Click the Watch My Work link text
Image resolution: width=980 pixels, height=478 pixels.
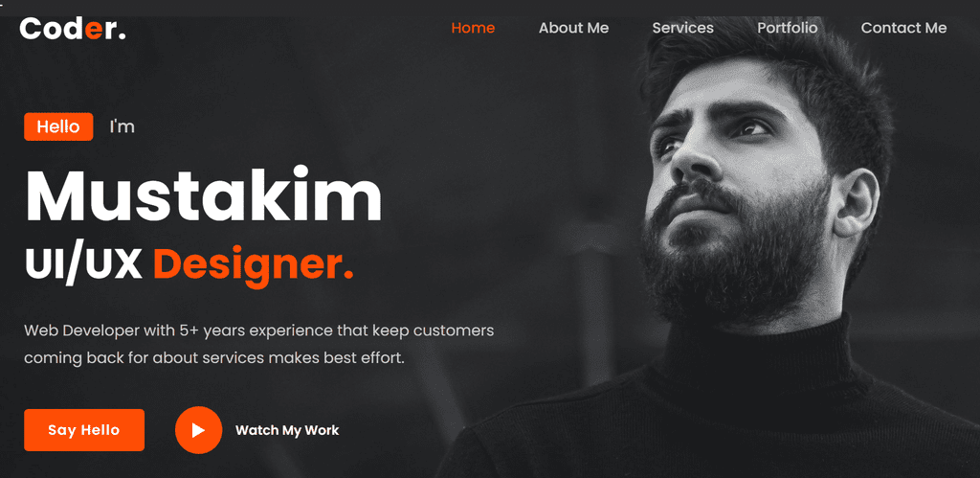pyautogui.click(x=287, y=430)
